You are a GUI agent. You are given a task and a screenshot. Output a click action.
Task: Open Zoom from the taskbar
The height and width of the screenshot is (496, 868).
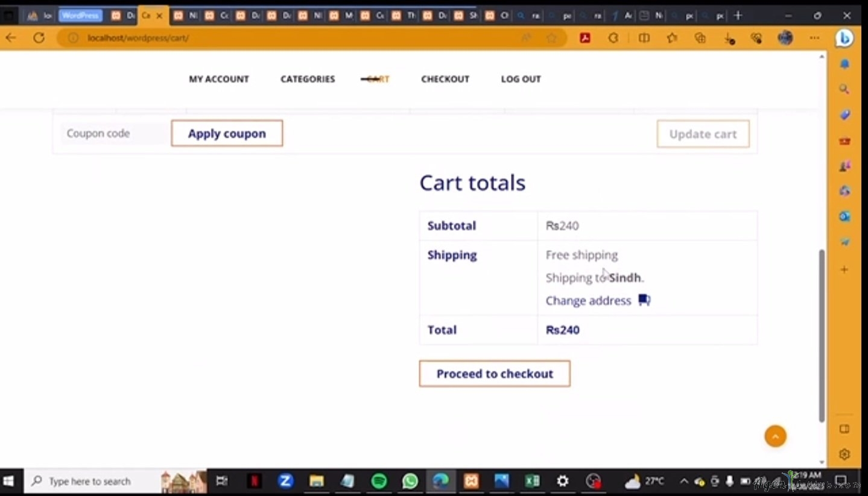pyautogui.click(x=285, y=481)
